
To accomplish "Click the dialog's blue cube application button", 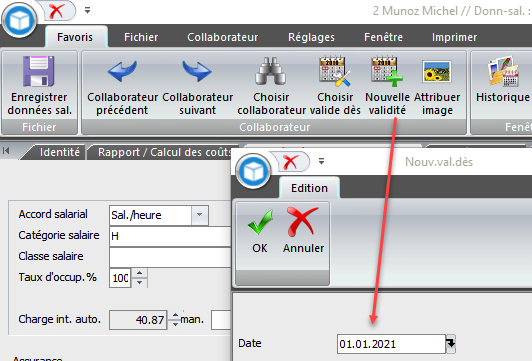I will click(253, 171).
